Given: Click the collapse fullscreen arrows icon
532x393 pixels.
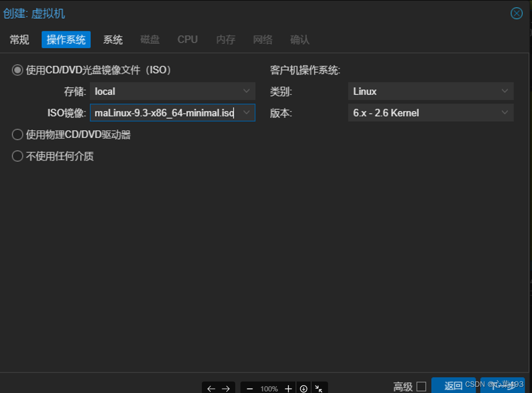Looking at the screenshot, I should [319, 389].
